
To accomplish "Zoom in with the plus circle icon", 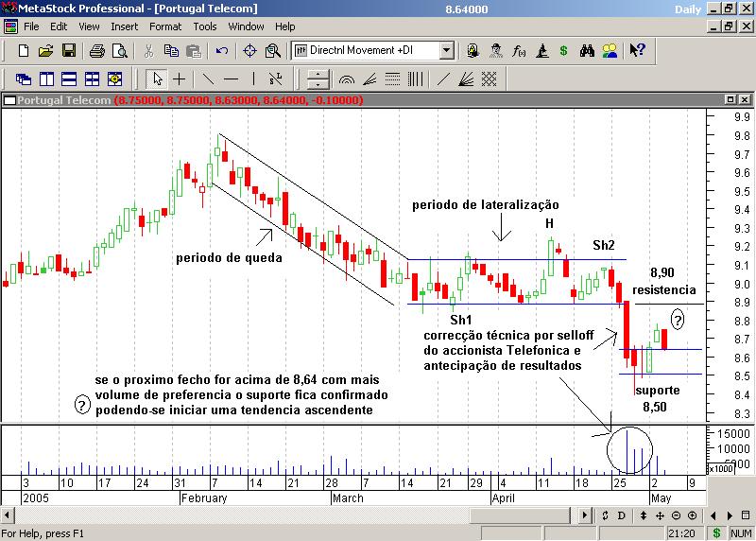I will 693,515.
